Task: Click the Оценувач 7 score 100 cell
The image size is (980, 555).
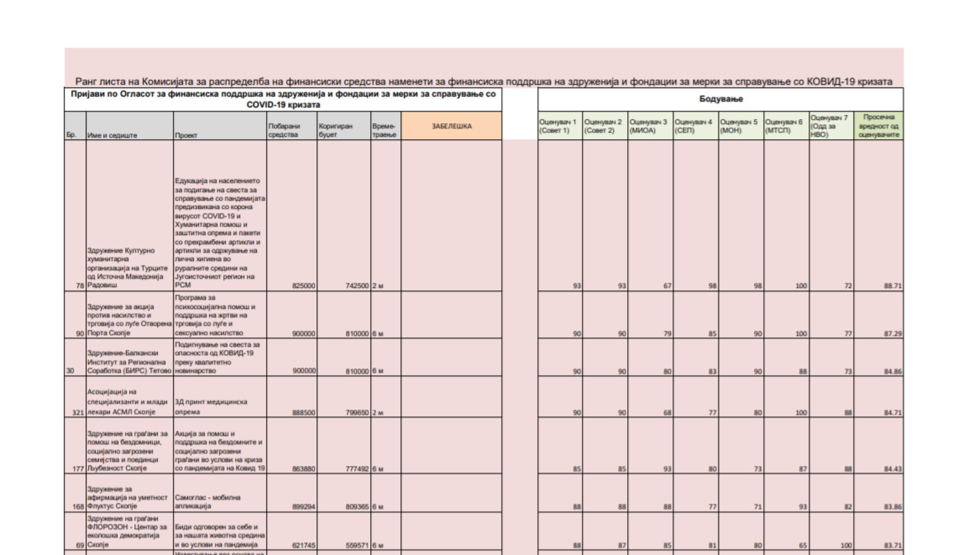Action: coord(845,545)
